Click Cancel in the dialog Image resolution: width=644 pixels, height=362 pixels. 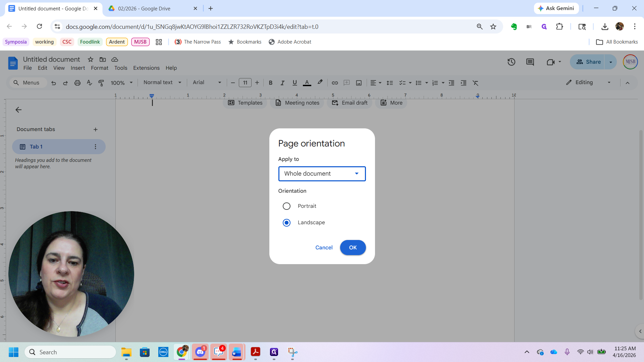pos(324,248)
